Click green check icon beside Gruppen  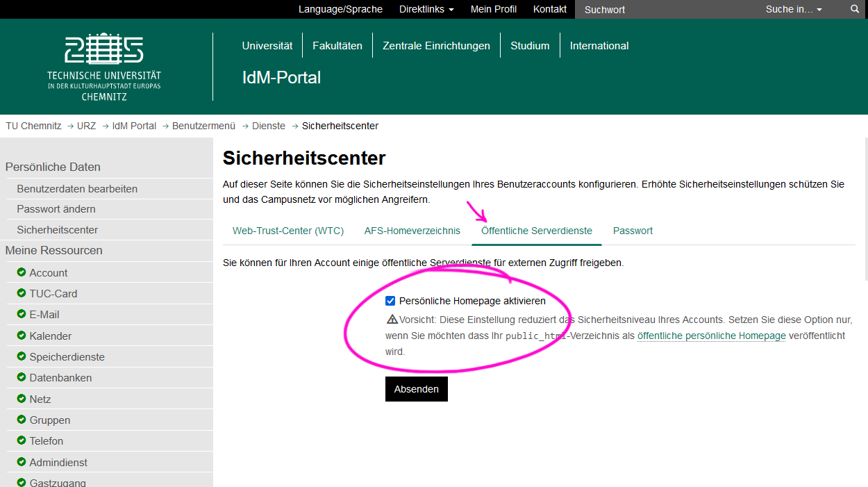tap(22, 420)
